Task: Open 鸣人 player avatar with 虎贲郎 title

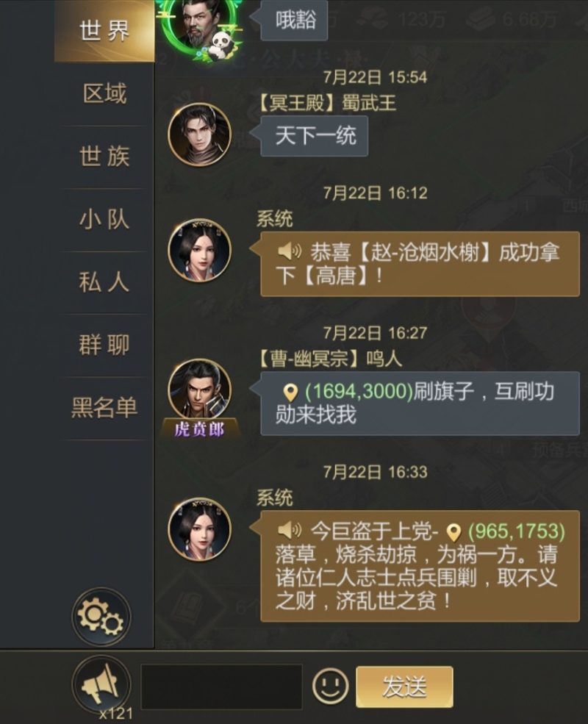Action: coord(199,396)
